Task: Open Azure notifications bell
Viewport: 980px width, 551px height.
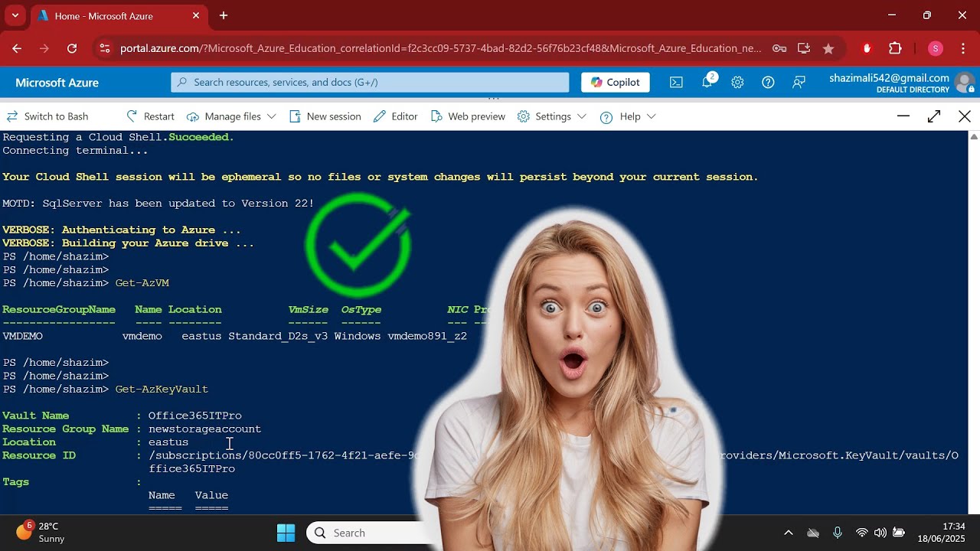Action: pyautogui.click(x=707, y=81)
